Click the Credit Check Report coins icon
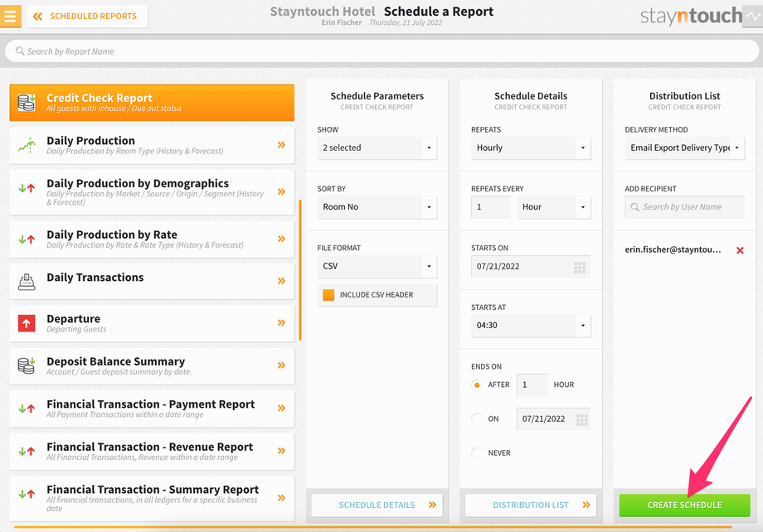 click(x=27, y=103)
